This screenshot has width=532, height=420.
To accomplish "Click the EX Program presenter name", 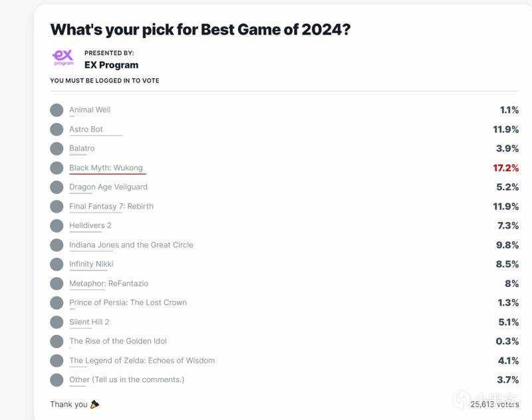I will (111, 65).
